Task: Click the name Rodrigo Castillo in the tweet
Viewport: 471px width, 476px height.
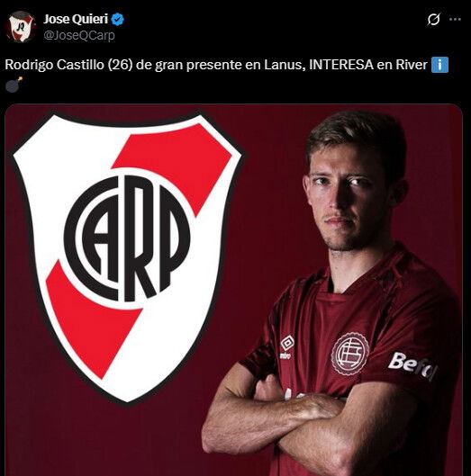Action: click(x=54, y=65)
